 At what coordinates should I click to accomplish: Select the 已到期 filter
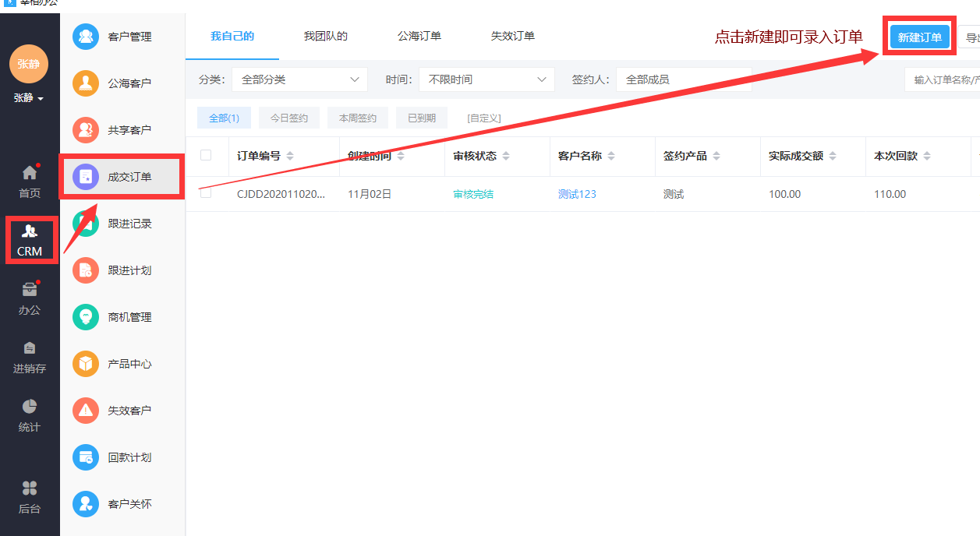point(422,118)
